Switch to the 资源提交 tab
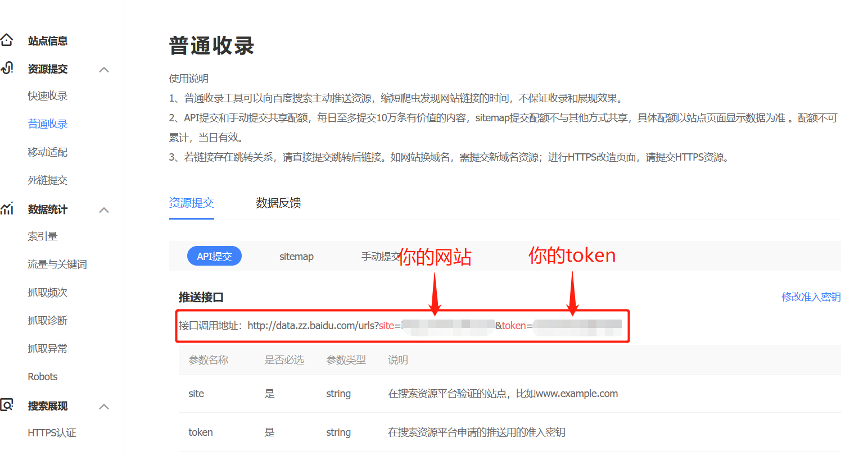Viewport: 868px width, 456px height. [x=192, y=203]
